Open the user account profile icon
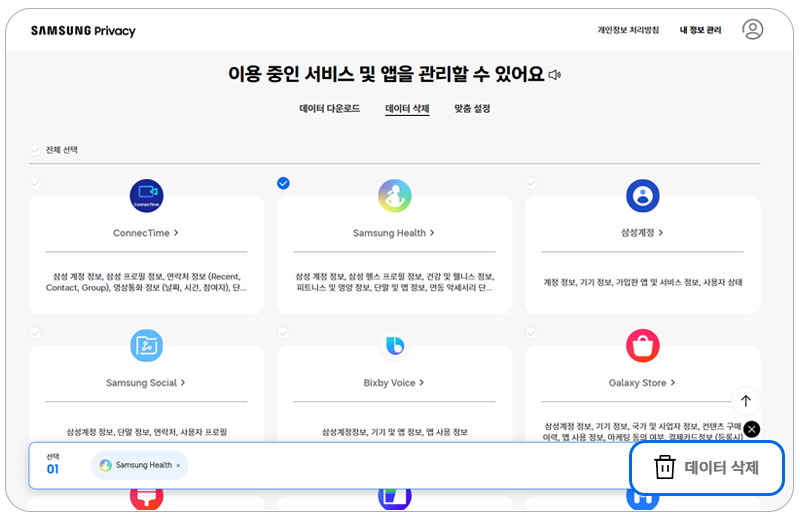Viewport: 800px width, 515px height. (752, 30)
